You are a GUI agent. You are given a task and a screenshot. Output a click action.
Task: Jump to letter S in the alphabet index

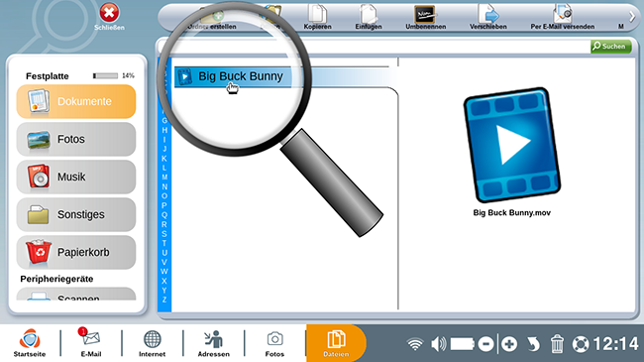(164, 234)
